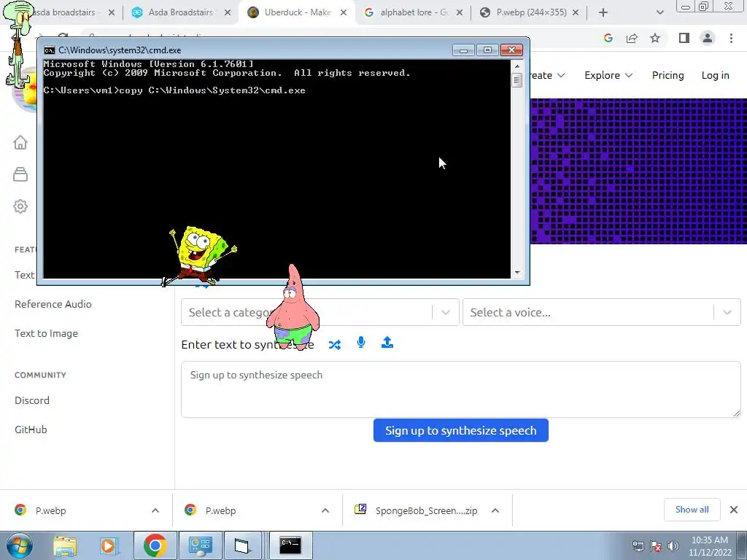Close the alphabet lore tab
The height and width of the screenshot is (560, 747).
pos(460,12)
